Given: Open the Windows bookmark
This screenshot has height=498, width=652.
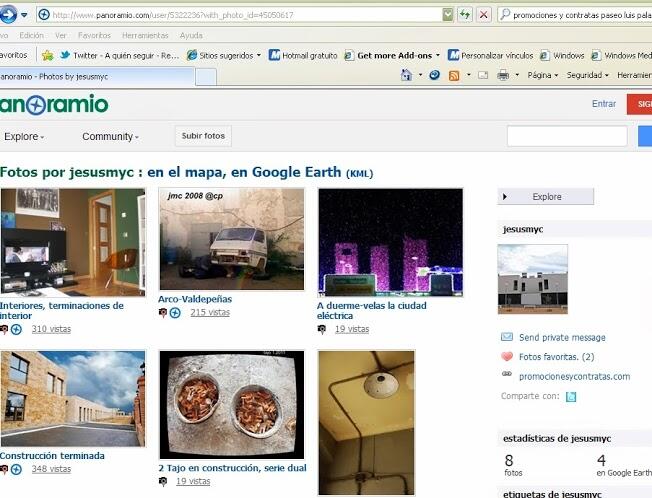Looking at the screenshot, I should (x=562, y=55).
